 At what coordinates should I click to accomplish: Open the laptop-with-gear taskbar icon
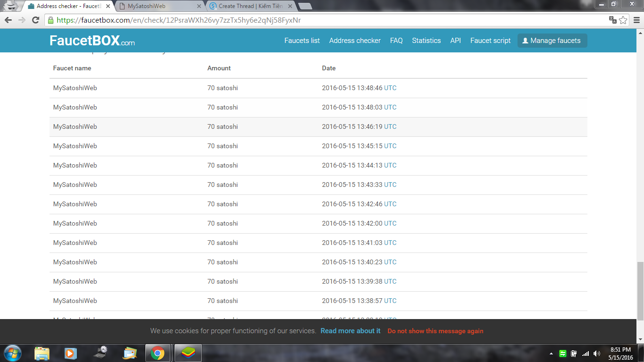pyautogui.click(x=100, y=353)
